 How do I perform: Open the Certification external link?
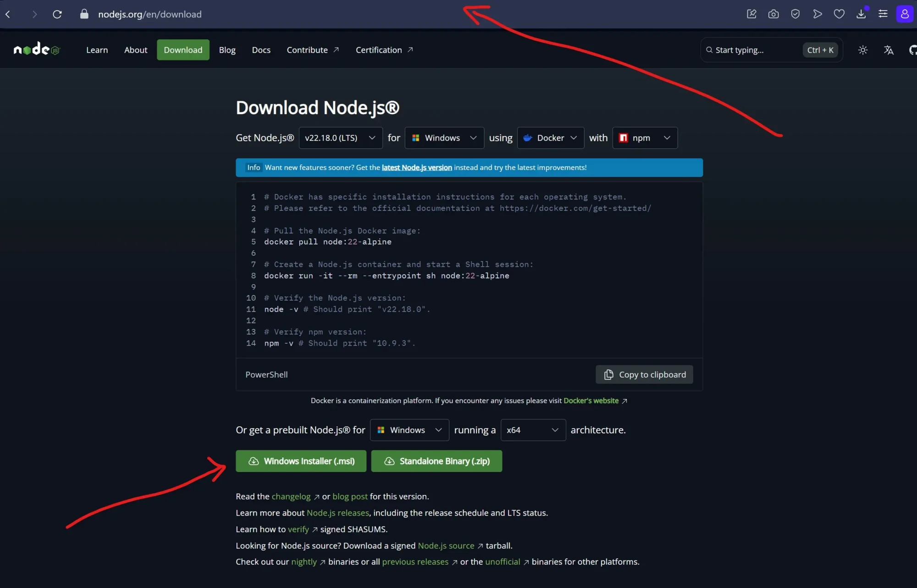pos(384,50)
